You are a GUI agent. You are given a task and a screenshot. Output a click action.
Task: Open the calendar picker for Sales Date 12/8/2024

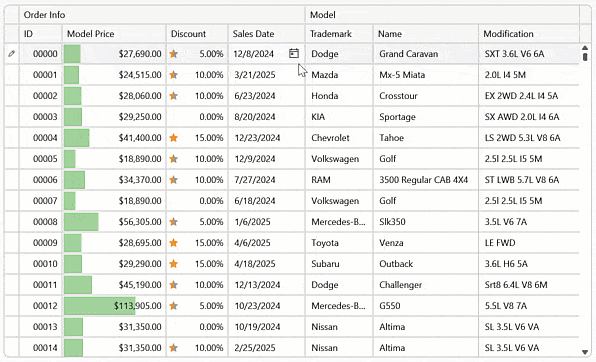pos(294,53)
